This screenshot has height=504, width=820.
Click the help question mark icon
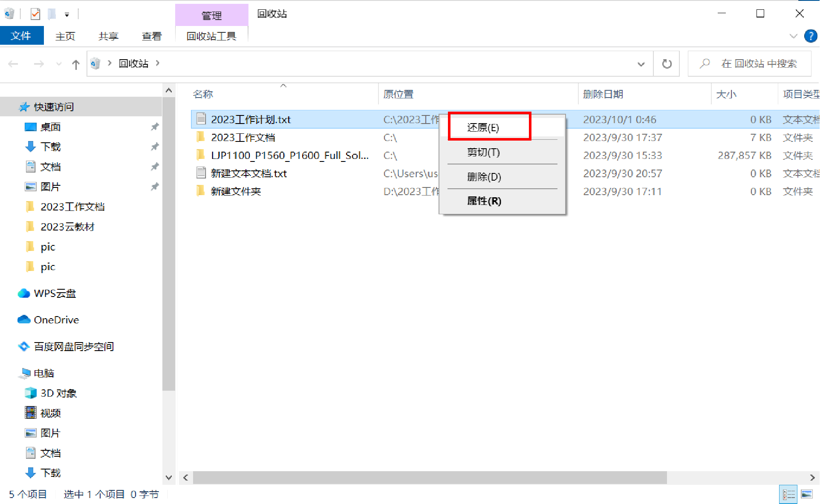pyautogui.click(x=810, y=36)
